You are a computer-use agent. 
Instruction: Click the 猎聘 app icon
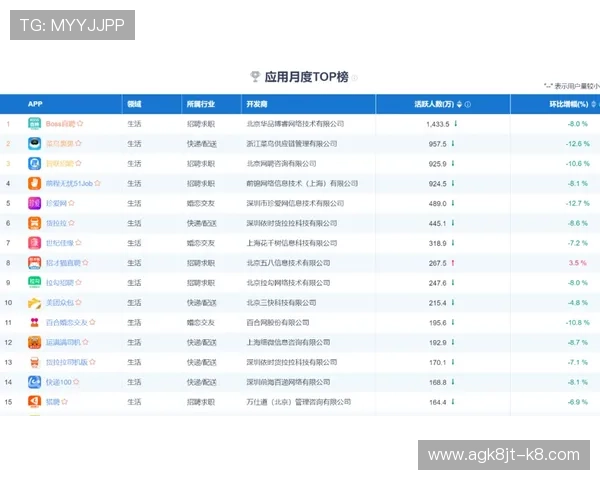point(34,402)
